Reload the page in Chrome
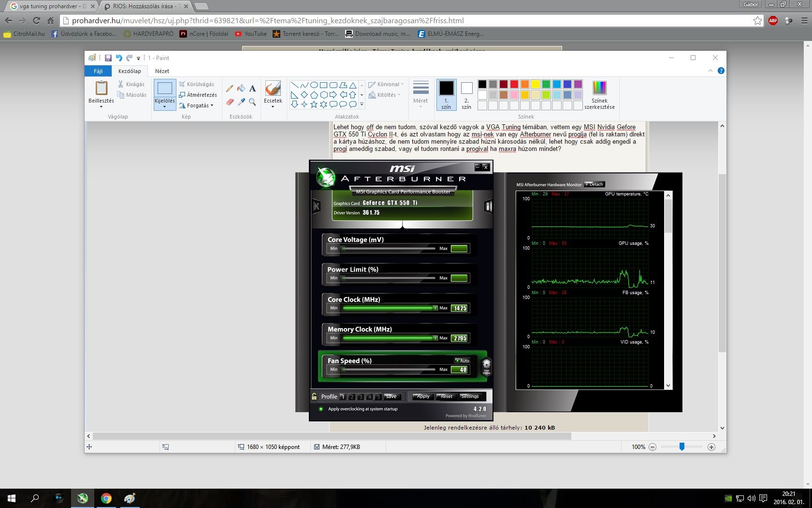 (x=36, y=20)
